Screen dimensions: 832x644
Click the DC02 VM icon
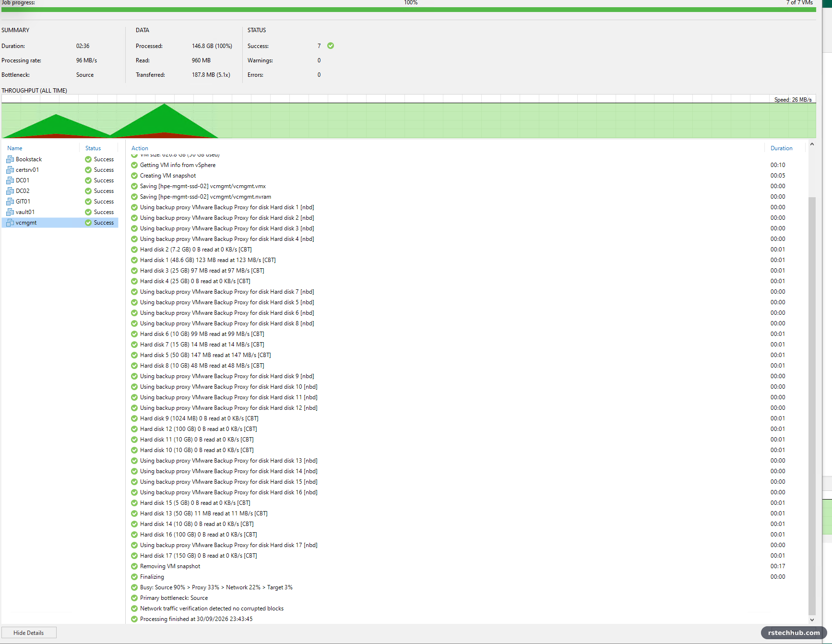pos(10,191)
